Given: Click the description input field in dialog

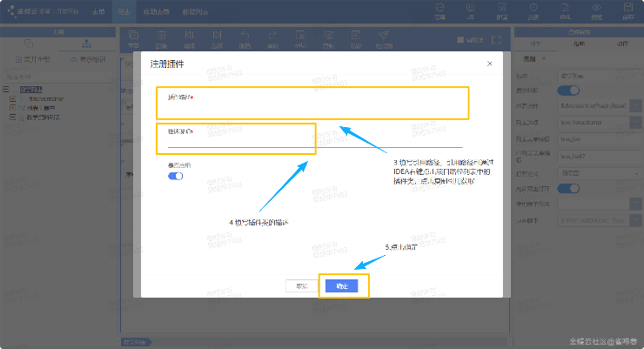Looking at the screenshot, I should 313,143.
